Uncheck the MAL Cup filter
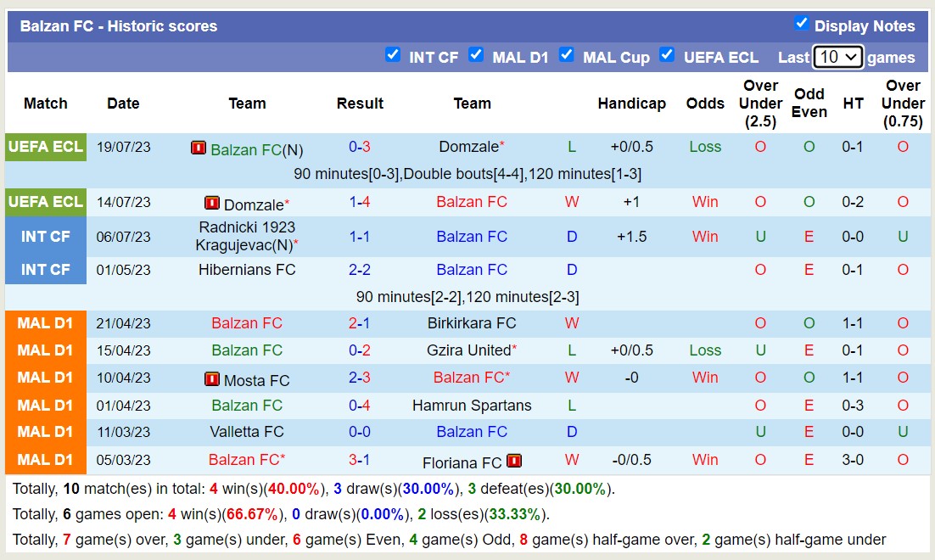Screen dimensions: 935x560 click(x=566, y=54)
